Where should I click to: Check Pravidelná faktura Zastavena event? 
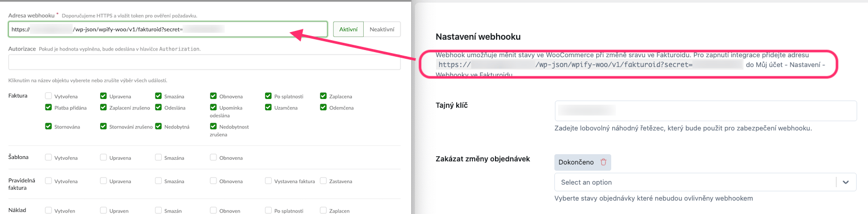coord(323,181)
